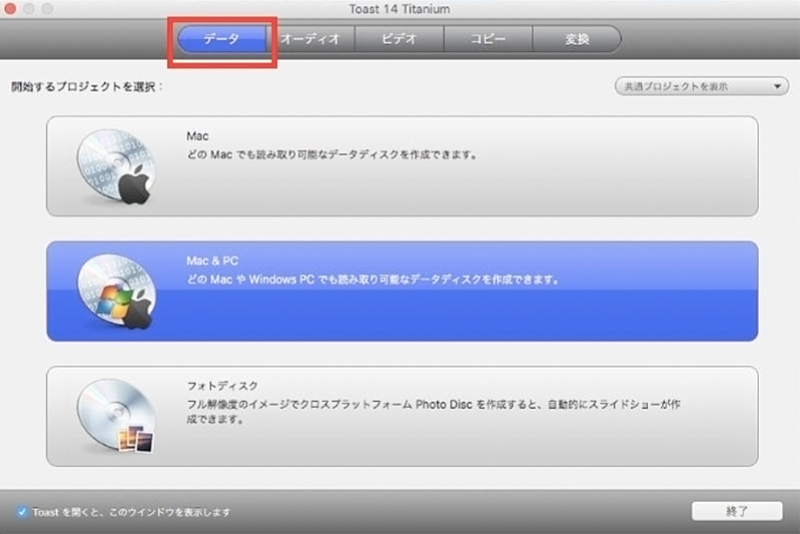
Task: Choose the フォトディスク project title
Action: [222, 386]
